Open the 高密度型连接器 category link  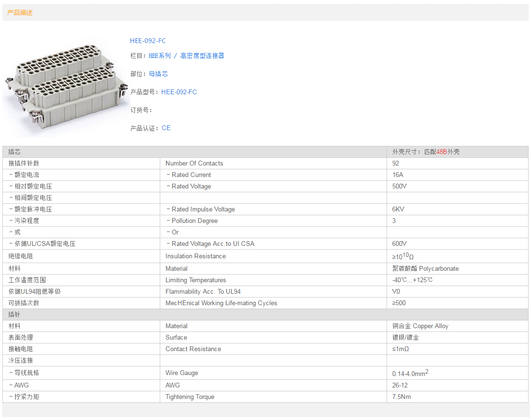(202, 55)
